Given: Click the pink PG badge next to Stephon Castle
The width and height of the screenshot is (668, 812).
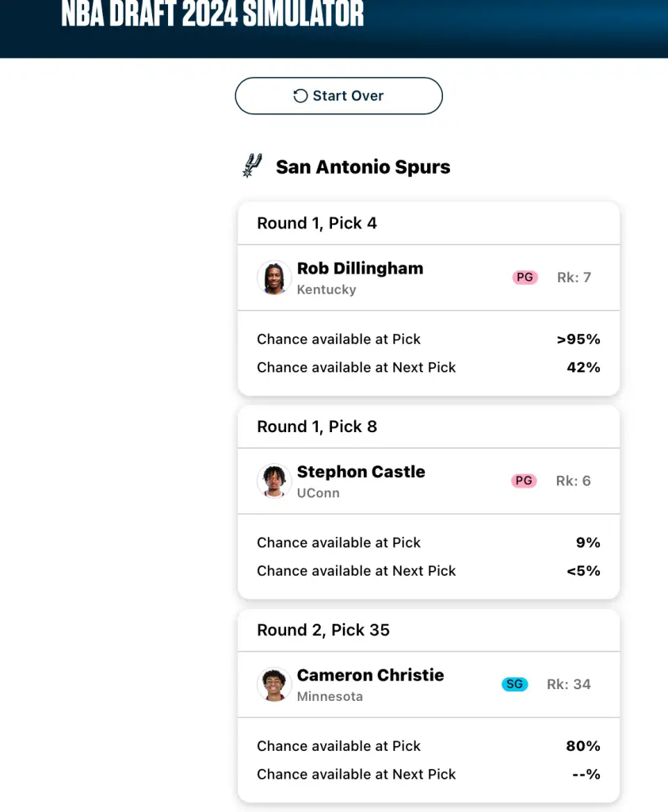Looking at the screenshot, I should (524, 481).
